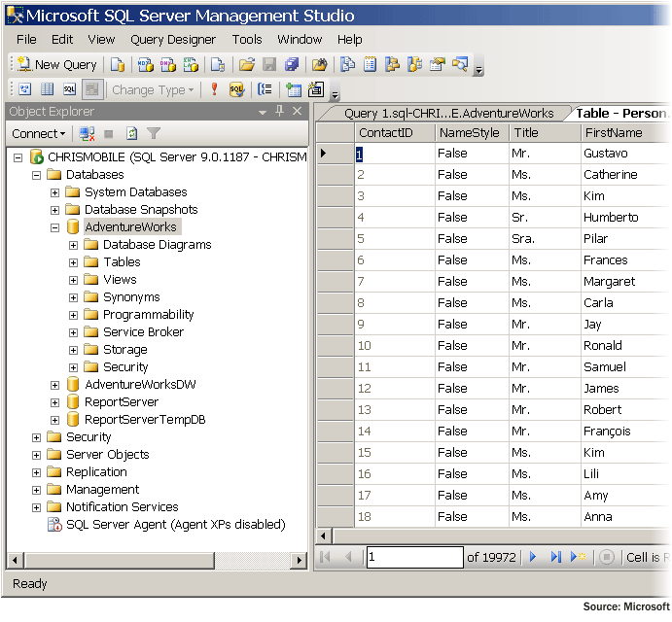Image resolution: width=672 pixels, height=622 pixels.
Task: Create an Analysis Services MDX query
Action: [146, 65]
